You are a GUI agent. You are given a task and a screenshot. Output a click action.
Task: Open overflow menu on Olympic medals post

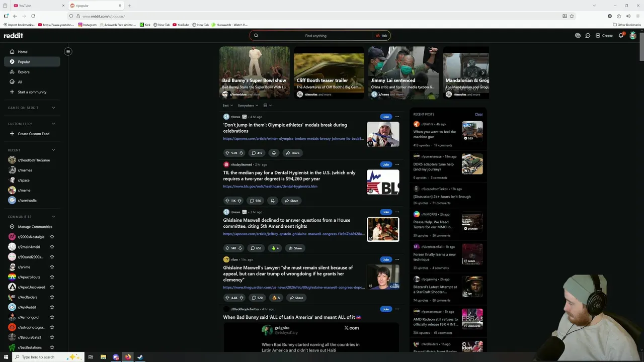pyautogui.click(x=397, y=117)
